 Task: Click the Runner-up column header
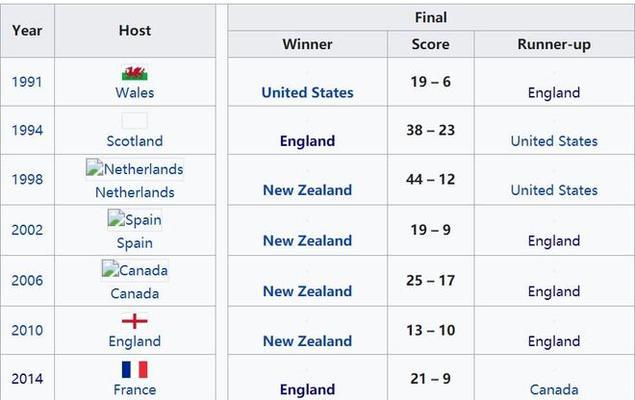tap(554, 44)
